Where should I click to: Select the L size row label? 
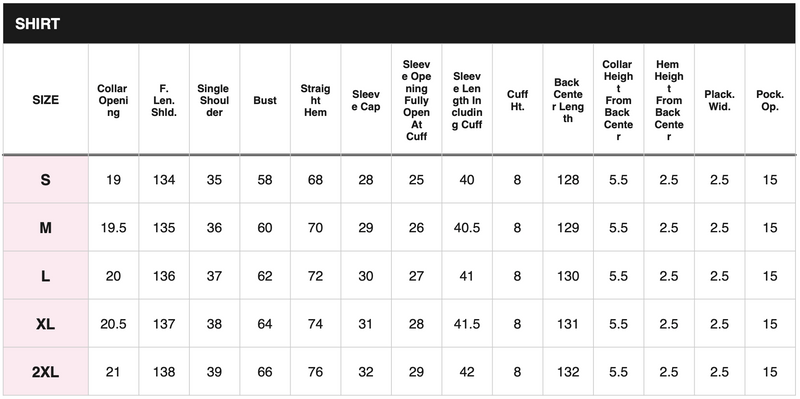point(45,276)
